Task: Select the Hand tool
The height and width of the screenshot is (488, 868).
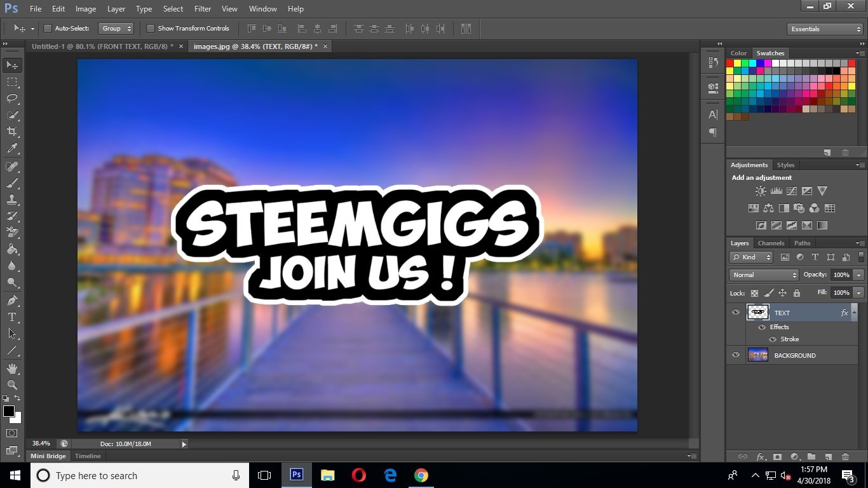Action: pos(12,369)
